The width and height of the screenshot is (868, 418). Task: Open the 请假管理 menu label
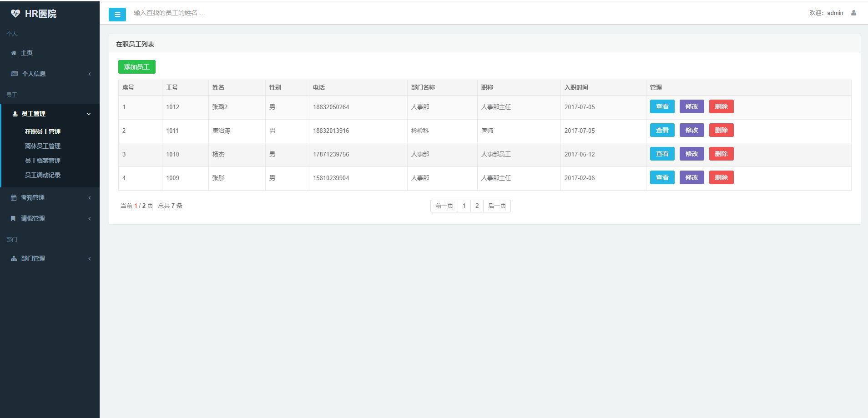click(x=33, y=218)
